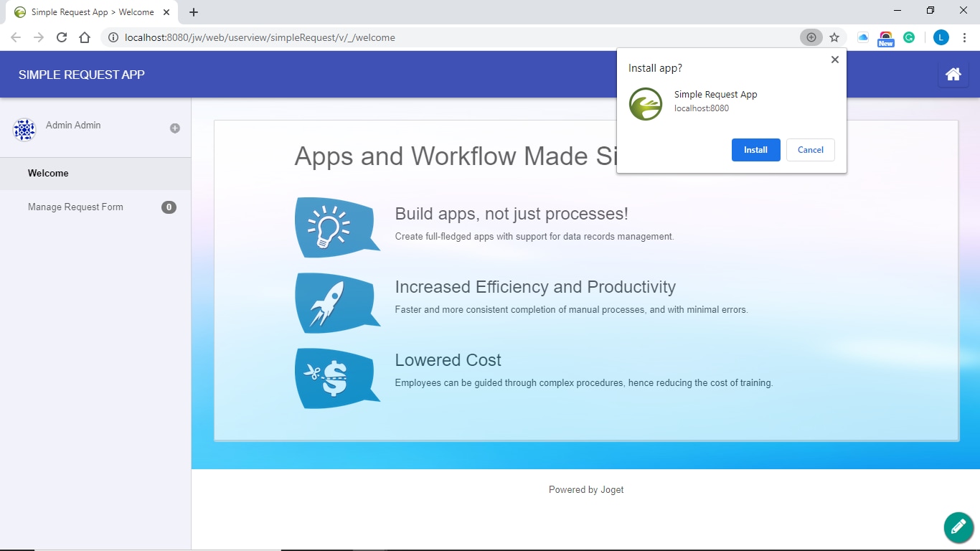Image resolution: width=980 pixels, height=551 pixels.
Task: Click the browser forward arrow
Action: pyautogui.click(x=39, y=37)
